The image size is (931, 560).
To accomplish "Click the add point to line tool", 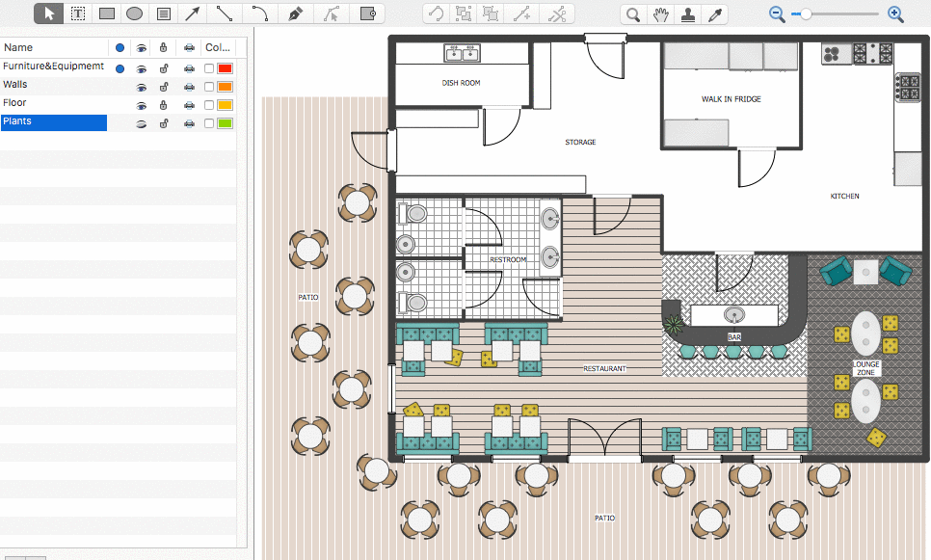I will pos(522,13).
